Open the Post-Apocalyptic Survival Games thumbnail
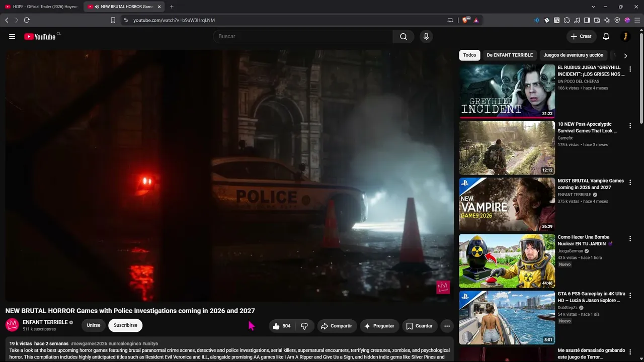 (x=507, y=148)
